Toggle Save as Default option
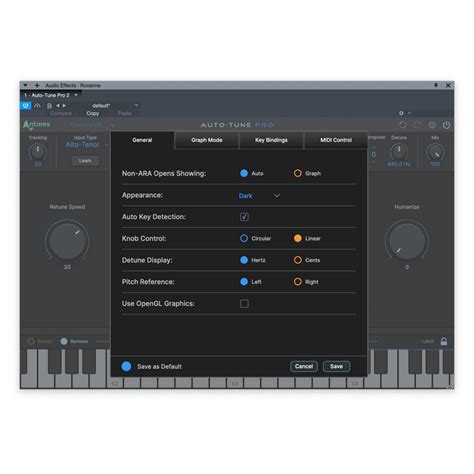This screenshot has width=474, height=474. (126, 366)
